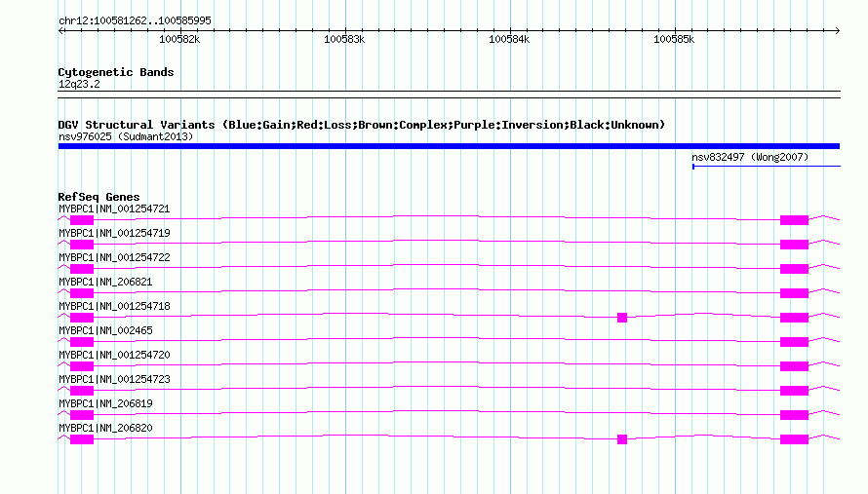868x494 pixels.
Task: Click the left exon block of NM_206819
Action: [x=82, y=415]
